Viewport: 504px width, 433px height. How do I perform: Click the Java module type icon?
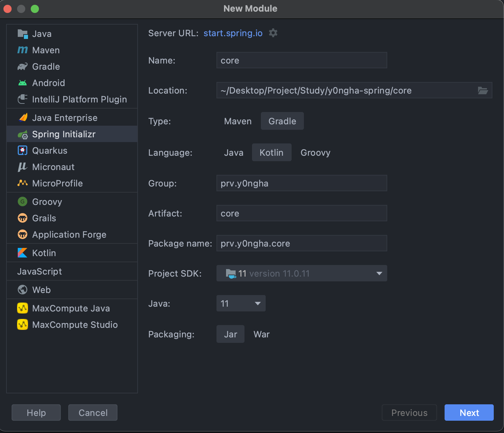coord(23,34)
